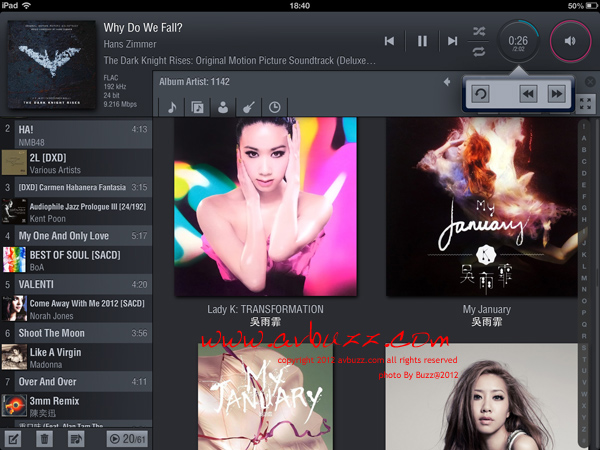Click the rewind button in seek popup

526,94
